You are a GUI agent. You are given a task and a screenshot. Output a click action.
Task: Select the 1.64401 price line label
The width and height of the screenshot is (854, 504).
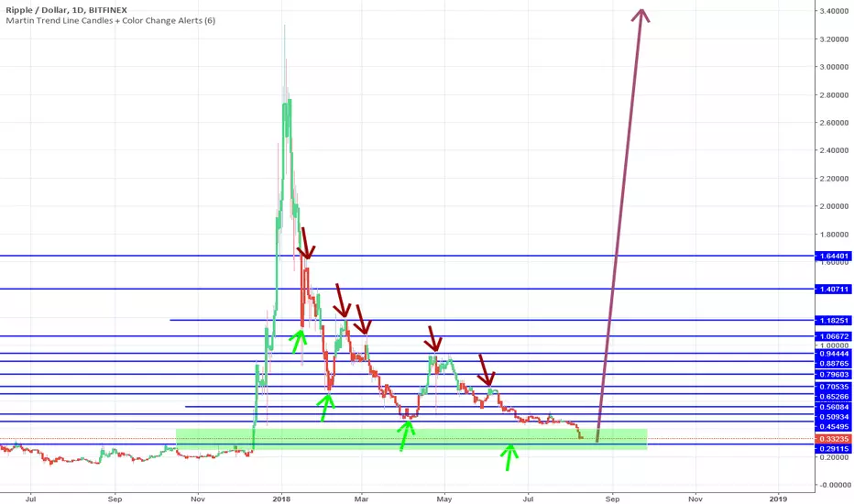(x=832, y=256)
